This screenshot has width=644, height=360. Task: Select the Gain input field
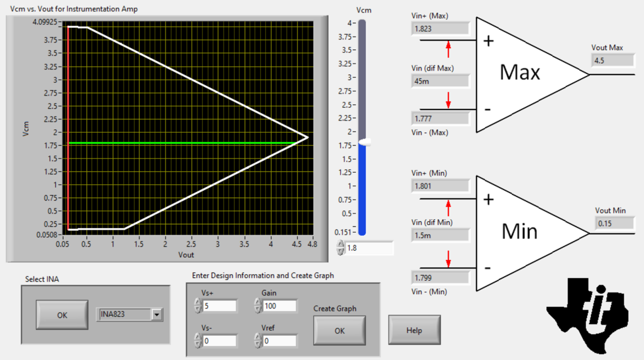pos(279,306)
